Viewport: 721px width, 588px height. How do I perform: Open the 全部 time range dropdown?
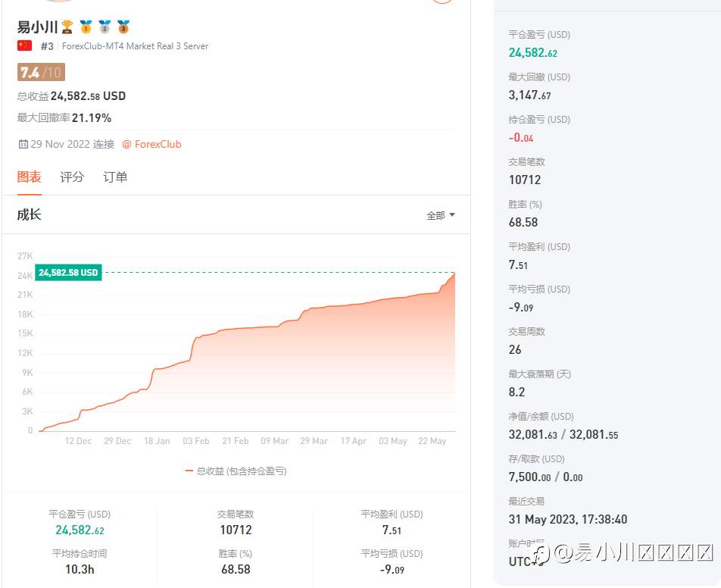[x=441, y=215]
